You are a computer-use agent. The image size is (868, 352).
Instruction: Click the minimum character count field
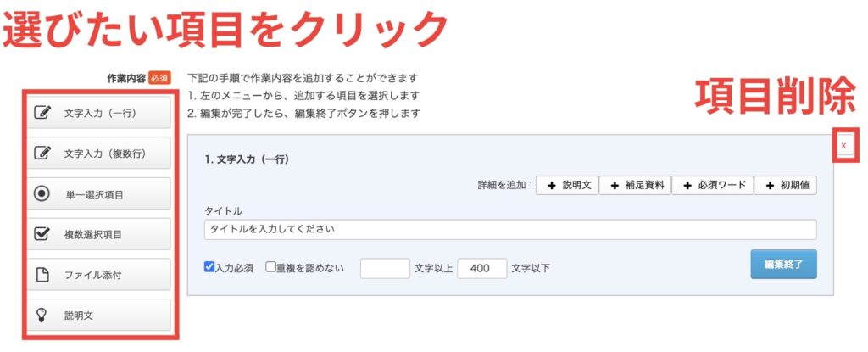(385, 268)
